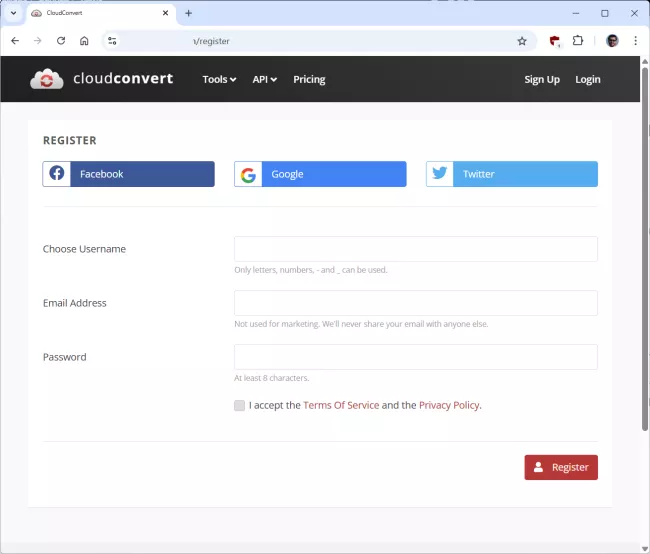Expand the Tools dropdown menu
The height and width of the screenshot is (554, 650).
click(x=219, y=79)
